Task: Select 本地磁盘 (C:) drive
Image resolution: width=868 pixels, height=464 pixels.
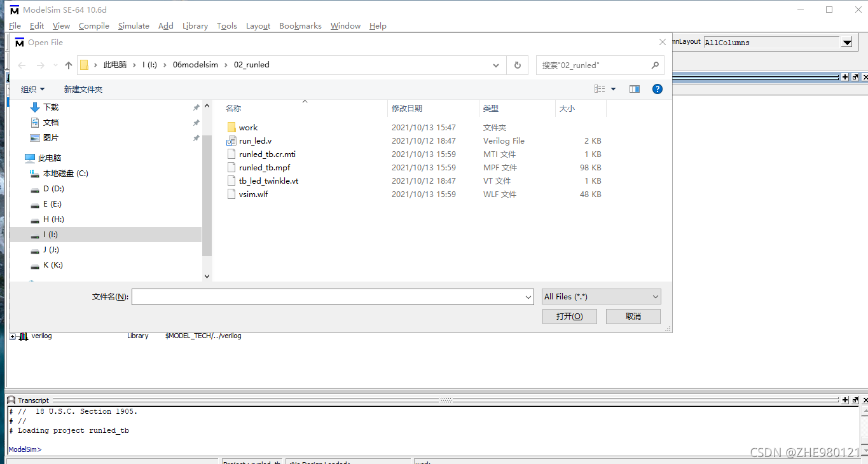Action: [65, 174]
